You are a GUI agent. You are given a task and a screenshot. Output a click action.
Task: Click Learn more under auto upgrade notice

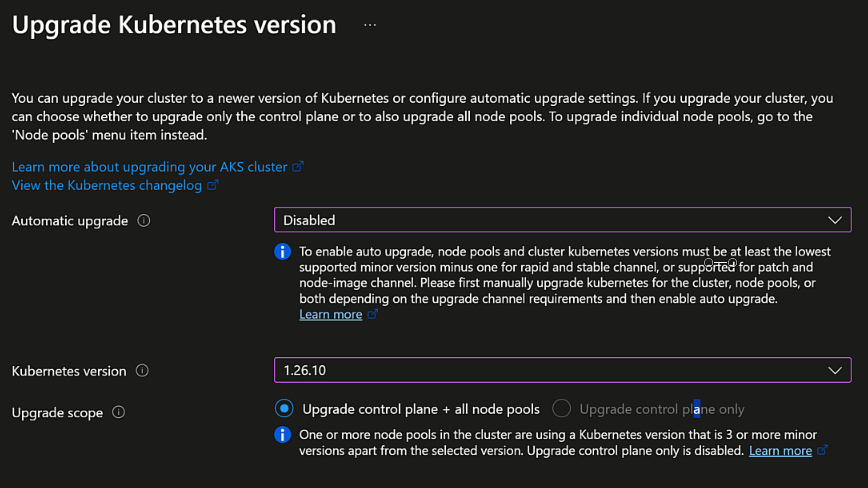(330, 314)
